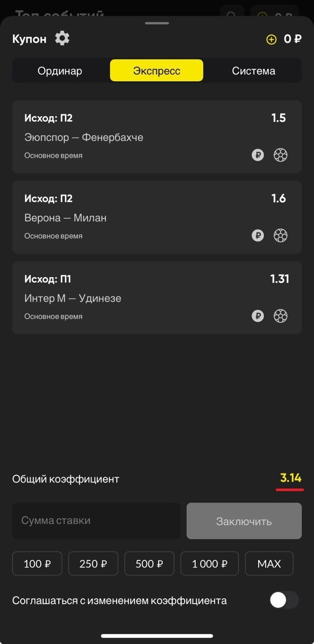Viewport: 314px width, 644px height.
Task: Switch to the Система tab
Action: 254,71
